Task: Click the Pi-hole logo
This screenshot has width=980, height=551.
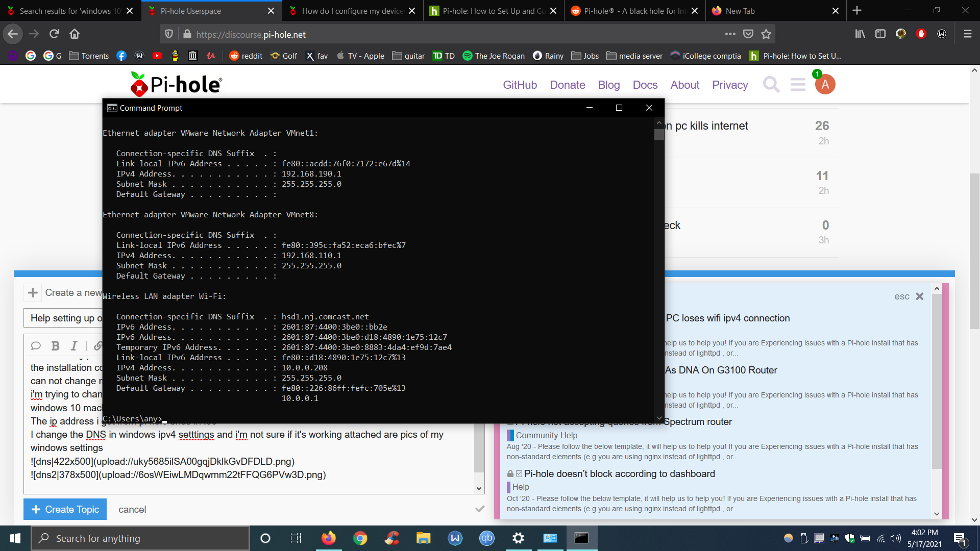Action: (176, 84)
